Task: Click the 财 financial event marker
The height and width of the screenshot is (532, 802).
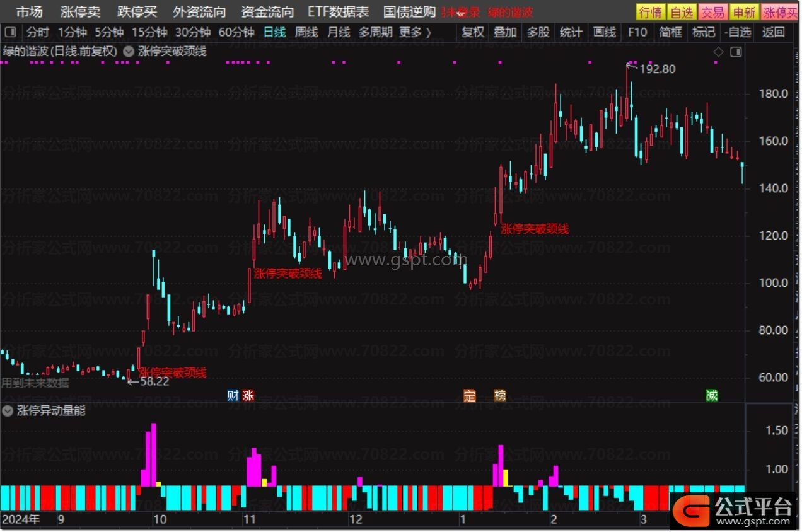Action: (233, 396)
